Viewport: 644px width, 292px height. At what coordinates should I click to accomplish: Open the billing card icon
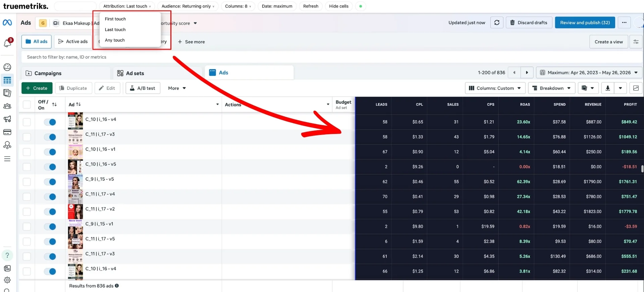[7, 132]
